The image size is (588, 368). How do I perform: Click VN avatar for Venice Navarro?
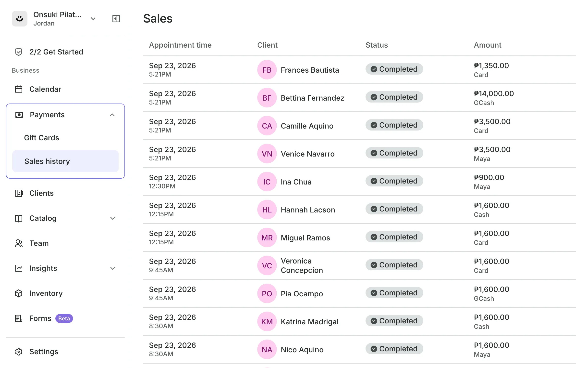click(267, 154)
